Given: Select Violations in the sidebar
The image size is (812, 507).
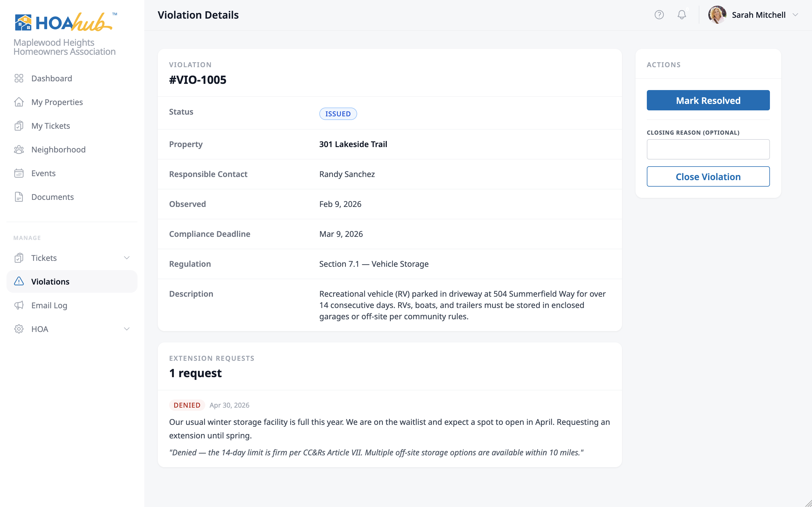Looking at the screenshot, I should click(x=50, y=282).
